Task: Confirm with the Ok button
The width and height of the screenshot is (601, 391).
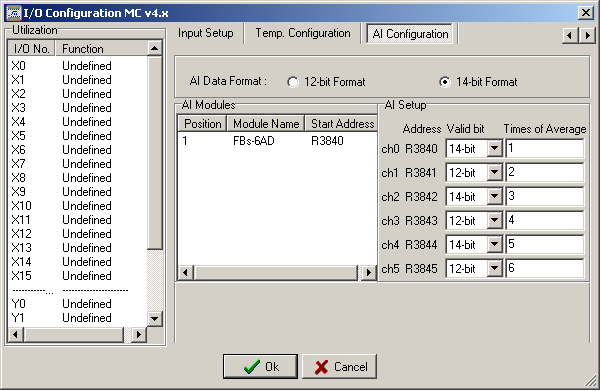Action: 260,366
